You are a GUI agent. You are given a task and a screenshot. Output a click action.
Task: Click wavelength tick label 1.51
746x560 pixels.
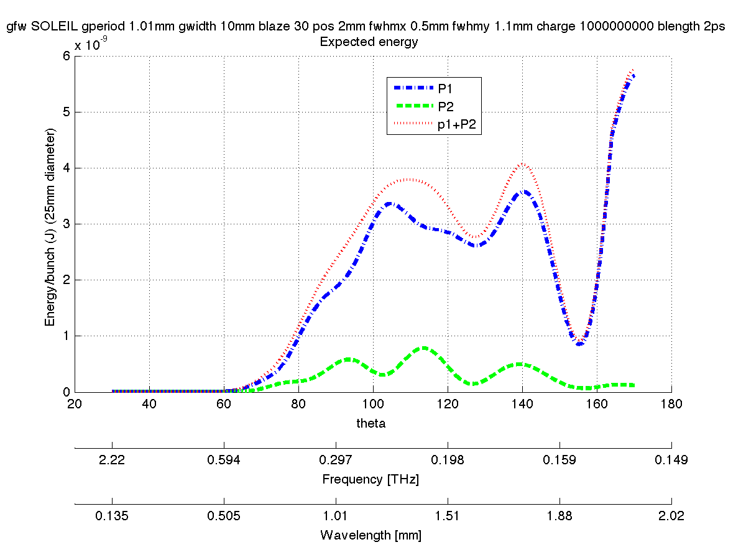point(448,516)
